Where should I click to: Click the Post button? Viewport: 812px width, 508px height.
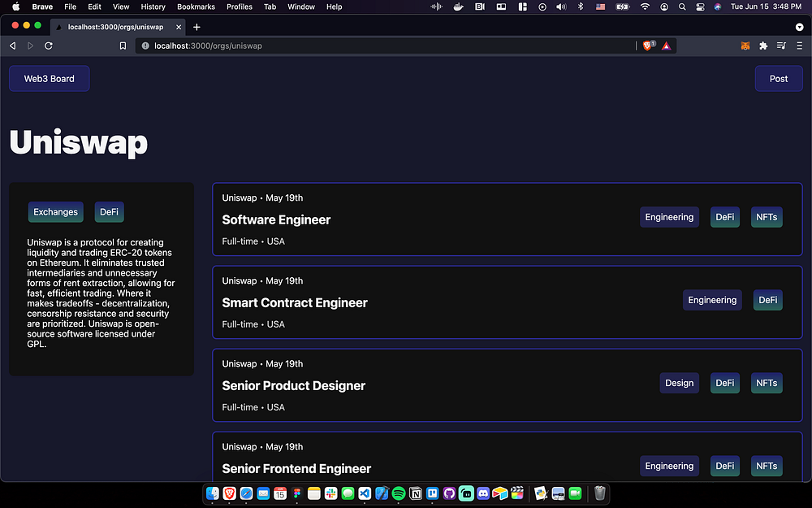[x=779, y=78]
